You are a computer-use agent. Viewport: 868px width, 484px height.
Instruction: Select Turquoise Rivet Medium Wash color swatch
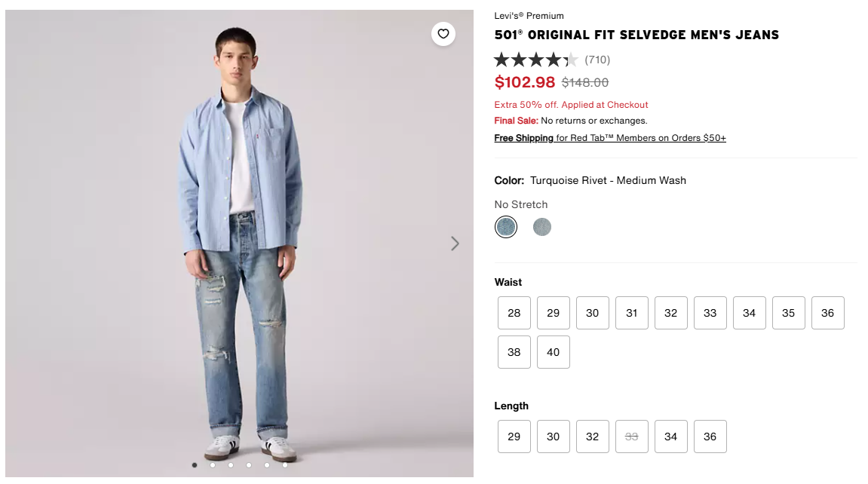click(x=506, y=227)
